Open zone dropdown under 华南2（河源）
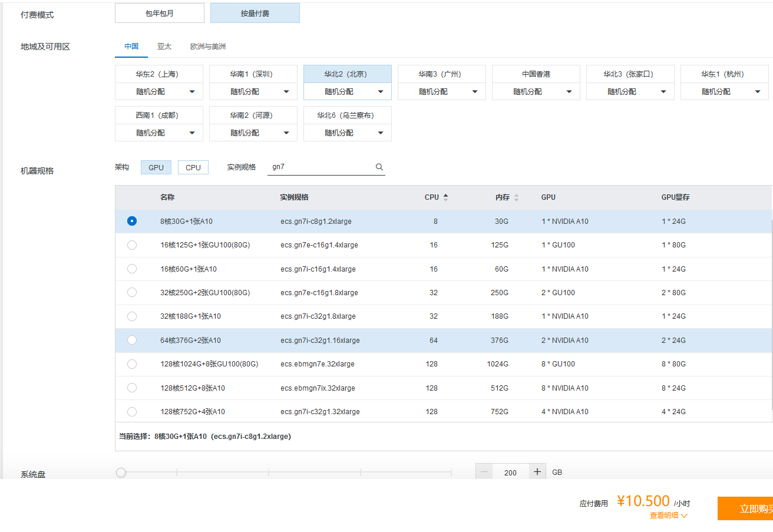The width and height of the screenshot is (773, 532). [x=253, y=133]
